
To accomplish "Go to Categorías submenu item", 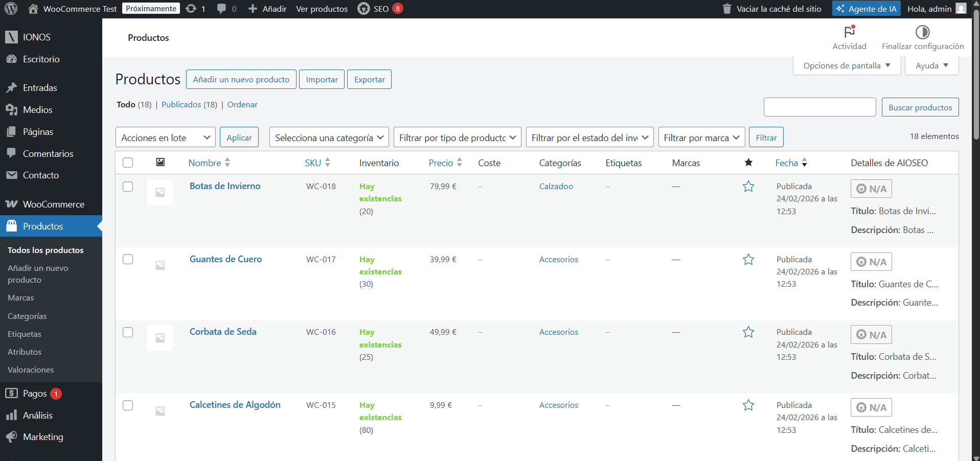I will coord(27,316).
